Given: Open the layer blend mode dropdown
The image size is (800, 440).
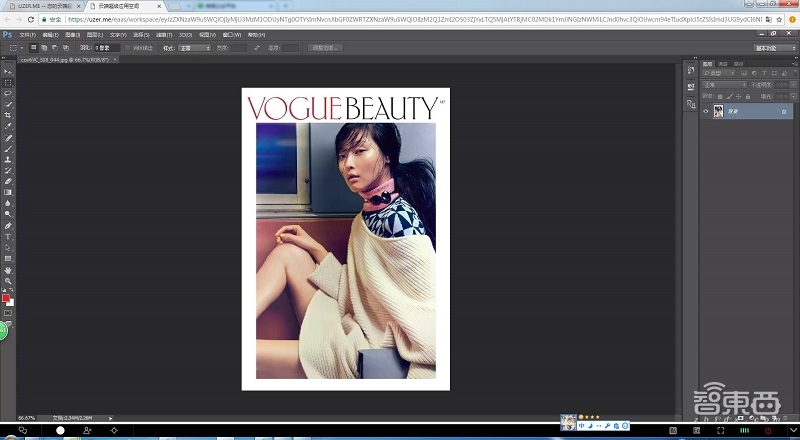Looking at the screenshot, I should [725, 84].
